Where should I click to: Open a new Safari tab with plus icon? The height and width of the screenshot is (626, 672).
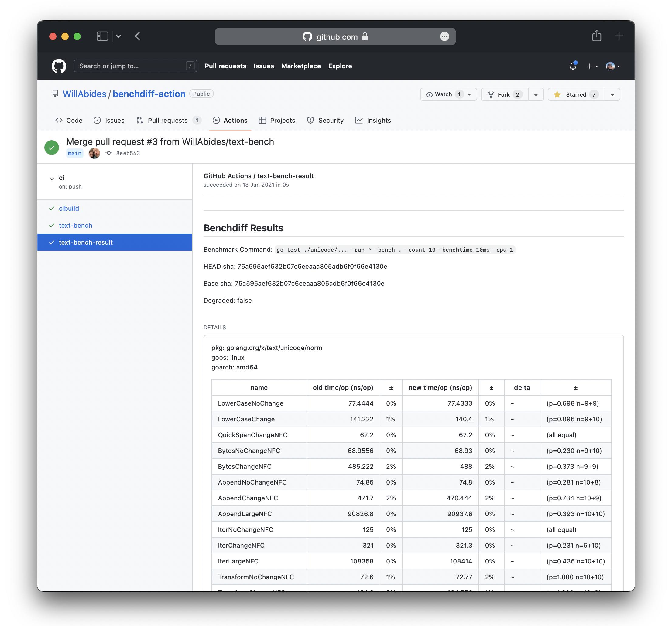click(619, 36)
